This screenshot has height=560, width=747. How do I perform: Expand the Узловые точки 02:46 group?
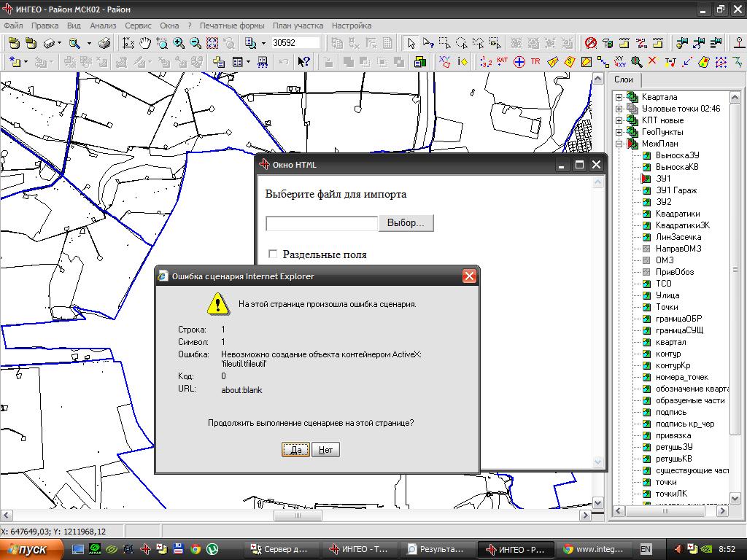619,109
